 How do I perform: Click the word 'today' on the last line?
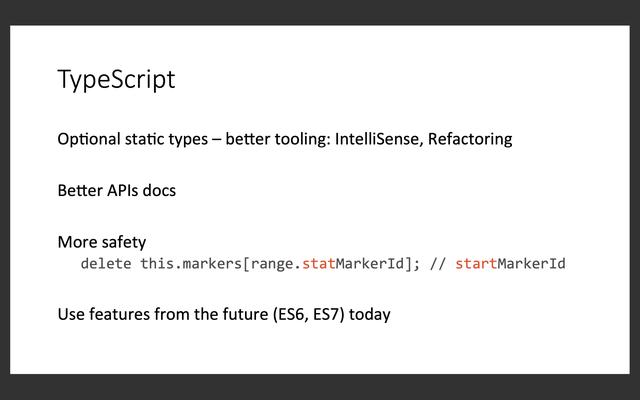(x=370, y=314)
